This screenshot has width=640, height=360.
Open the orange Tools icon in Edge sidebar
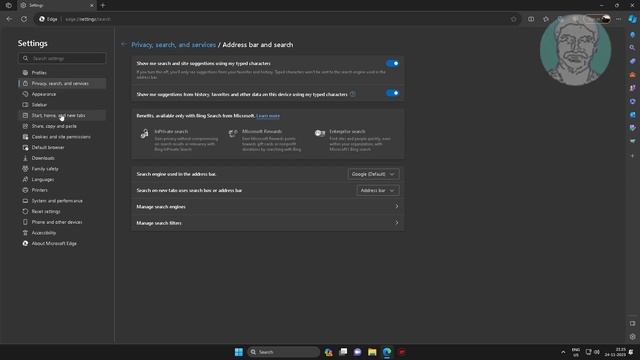point(632,75)
